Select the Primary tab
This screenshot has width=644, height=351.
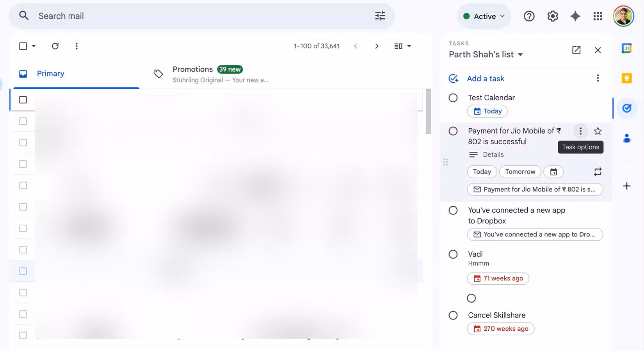coord(50,73)
